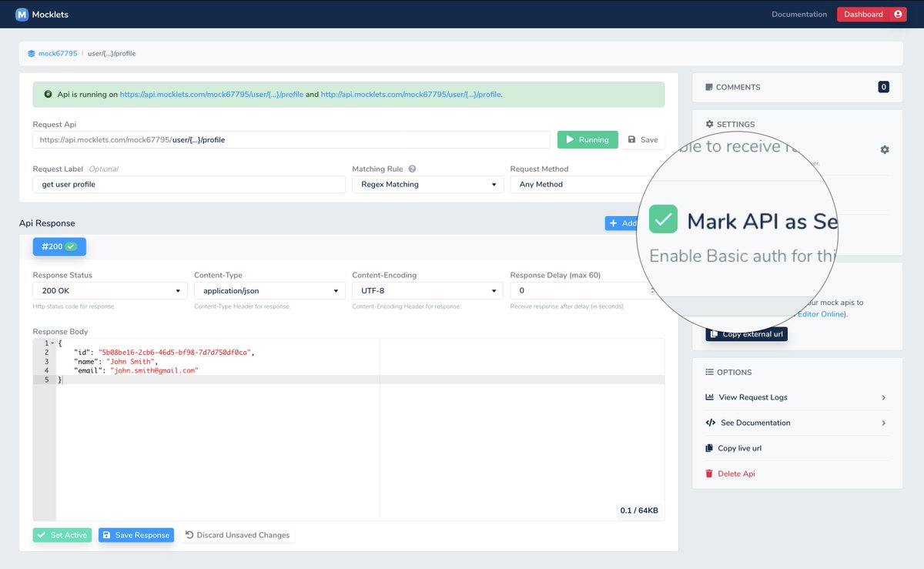Screen dimensions: 924x569
Task: Click the red trash icon beside Delete Api
Action: click(710, 474)
